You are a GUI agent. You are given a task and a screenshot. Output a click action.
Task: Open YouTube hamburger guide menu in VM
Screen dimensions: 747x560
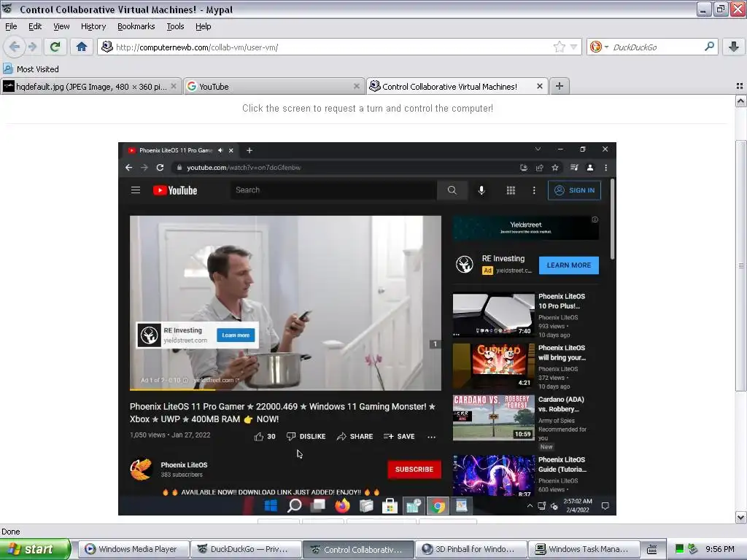click(x=135, y=190)
